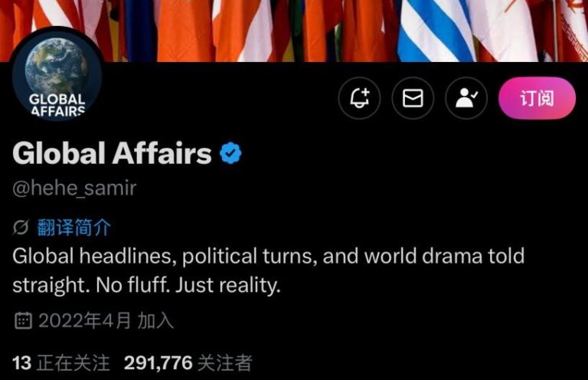Tap the blue verified badge
Image resolution: width=588 pixels, height=380 pixels.
(230, 153)
